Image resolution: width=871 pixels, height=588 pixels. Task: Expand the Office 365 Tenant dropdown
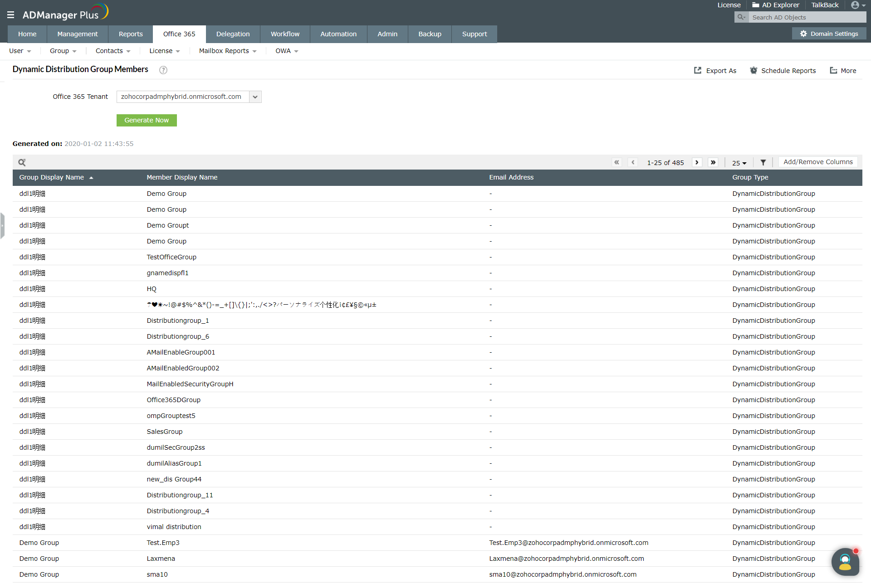(x=255, y=97)
